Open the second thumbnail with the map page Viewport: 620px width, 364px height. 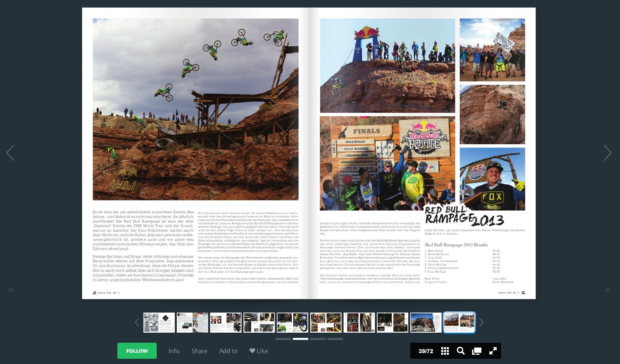tap(192, 322)
